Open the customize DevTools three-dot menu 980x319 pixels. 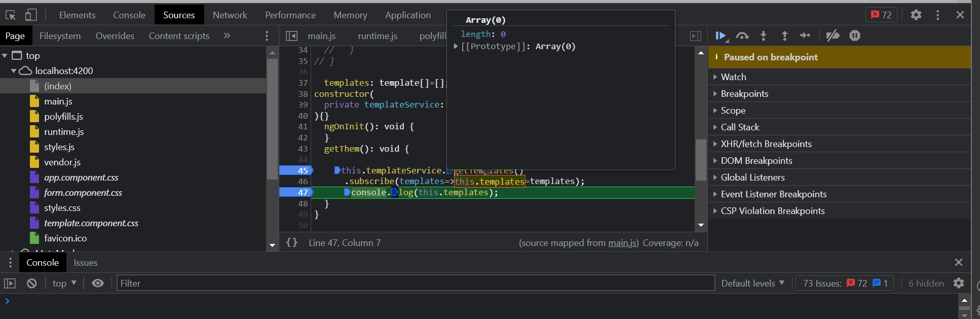937,15
